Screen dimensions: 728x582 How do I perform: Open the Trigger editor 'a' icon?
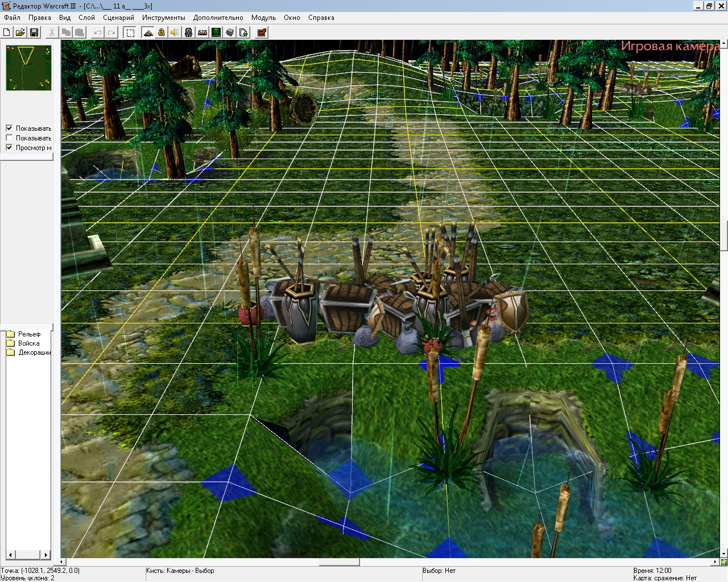tap(162, 32)
